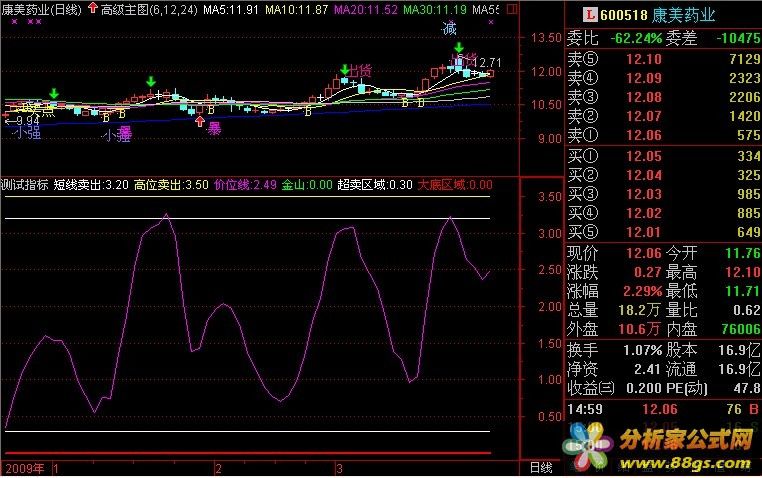
Task: Click the 短线卖出:3.20 indicator label
Action: click(x=91, y=185)
